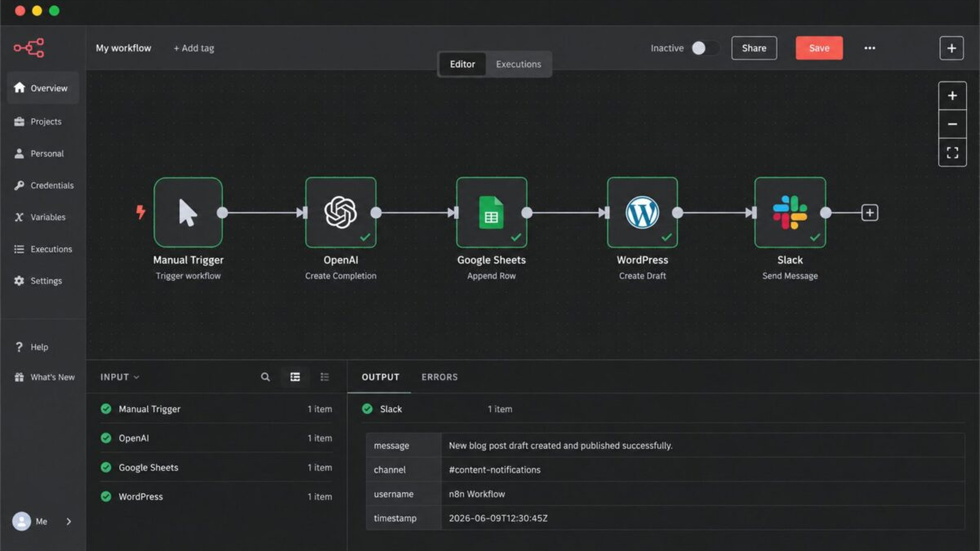Click the Share button
Screen dimensions: 980x551
(754, 48)
